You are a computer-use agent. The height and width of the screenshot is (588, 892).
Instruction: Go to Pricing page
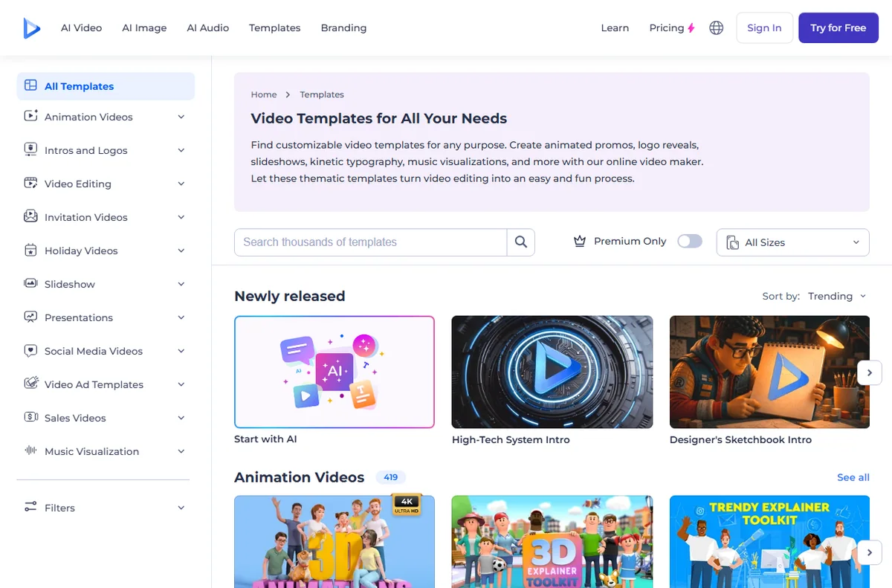pos(666,28)
